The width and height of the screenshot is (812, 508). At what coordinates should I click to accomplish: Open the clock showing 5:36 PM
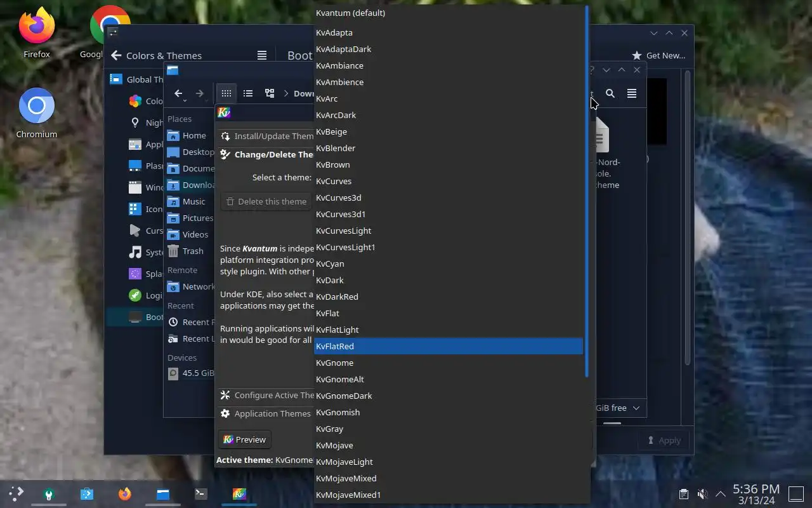[x=756, y=493]
